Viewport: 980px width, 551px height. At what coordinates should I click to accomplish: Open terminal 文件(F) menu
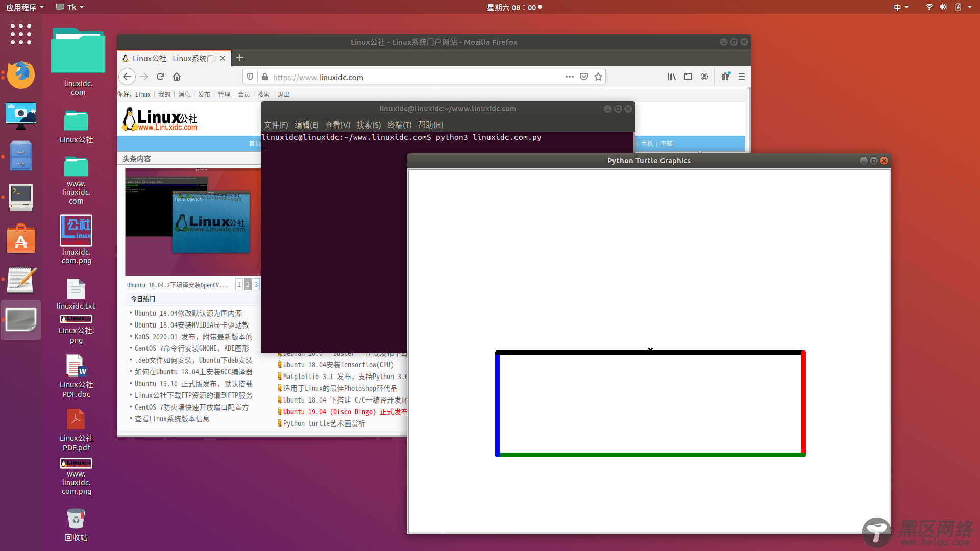click(276, 125)
